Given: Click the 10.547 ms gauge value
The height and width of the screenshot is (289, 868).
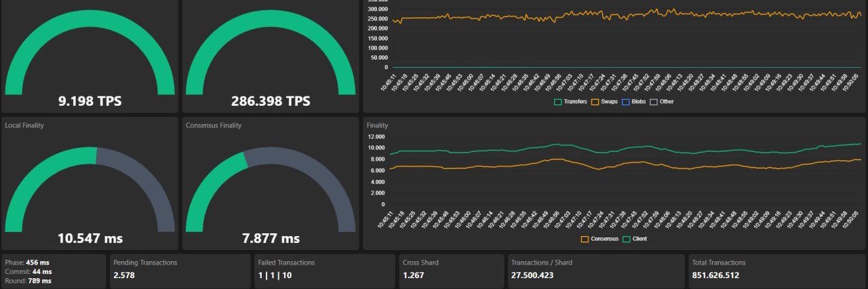Looking at the screenshot, I should pyautogui.click(x=90, y=239).
